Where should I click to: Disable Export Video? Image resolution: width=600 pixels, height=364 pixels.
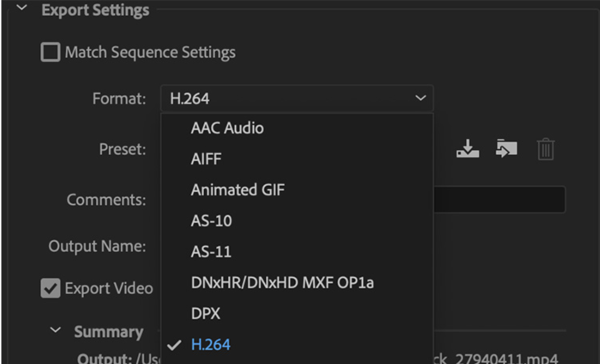(x=50, y=288)
